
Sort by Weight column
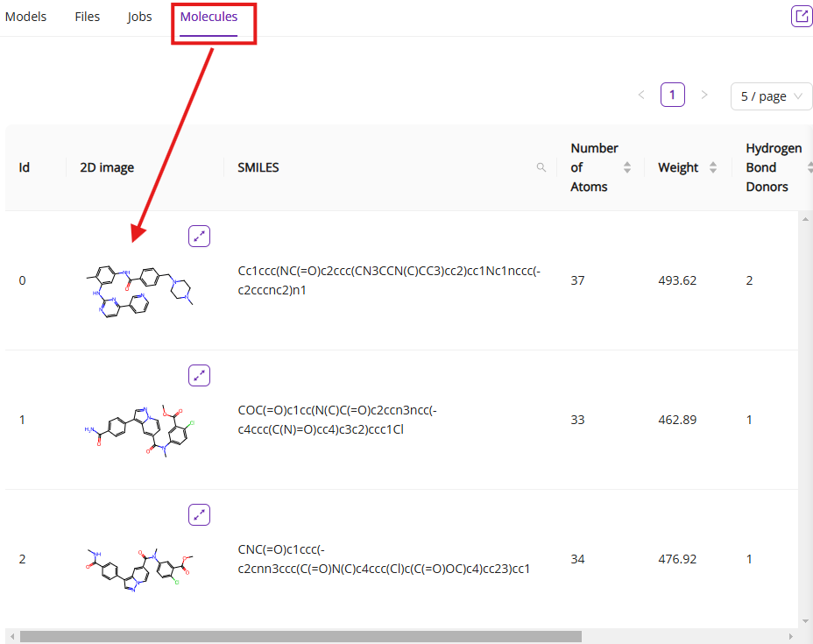(713, 167)
